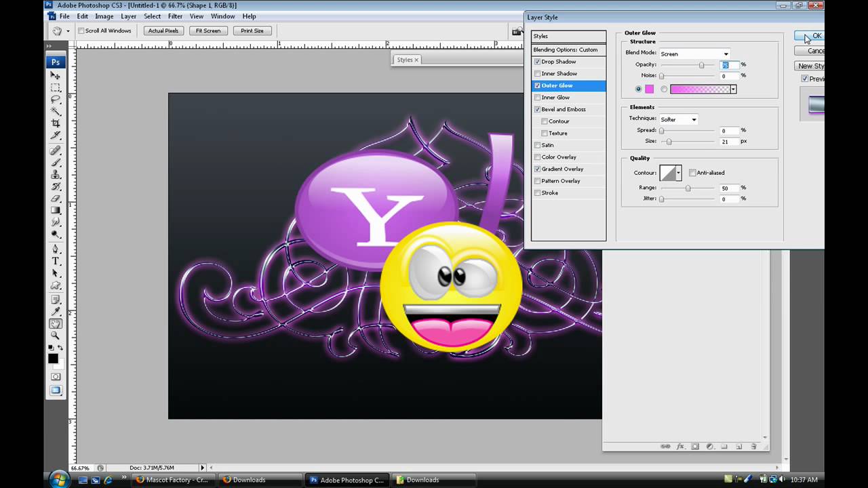The height and width of the screenshot is (488, 868).
Task: Select the gradient glow radio button
Action: [664, 89]
